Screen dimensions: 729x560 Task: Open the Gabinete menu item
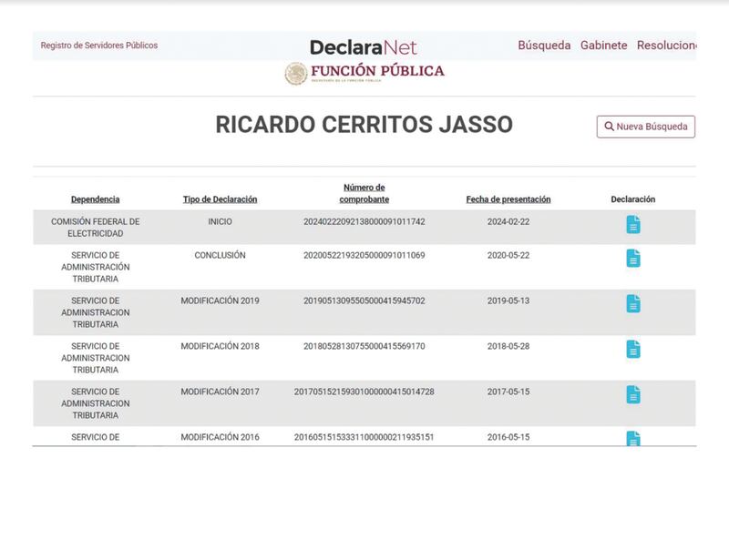(x=604, y=46)
